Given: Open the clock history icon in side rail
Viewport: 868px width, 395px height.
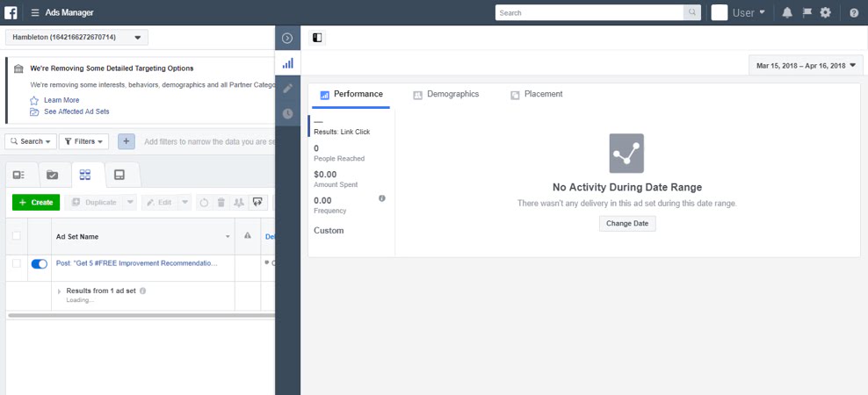Looking at the screenshot, I should [287, 113].
